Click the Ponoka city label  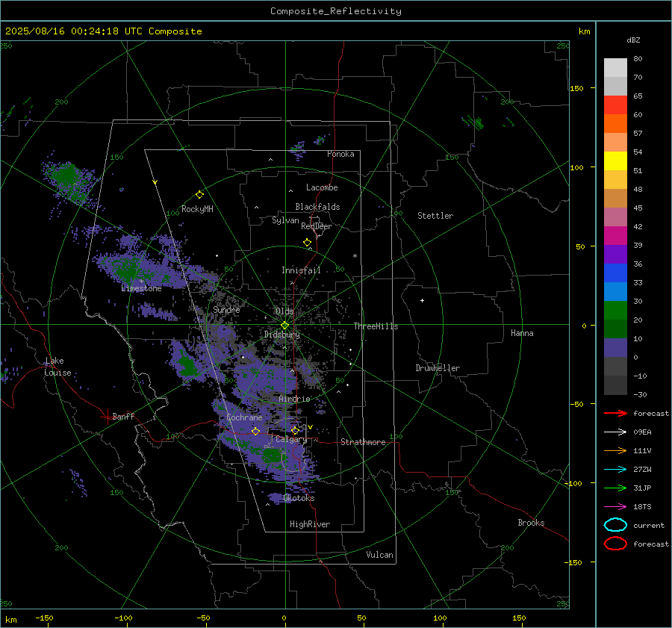coord(340,154)
